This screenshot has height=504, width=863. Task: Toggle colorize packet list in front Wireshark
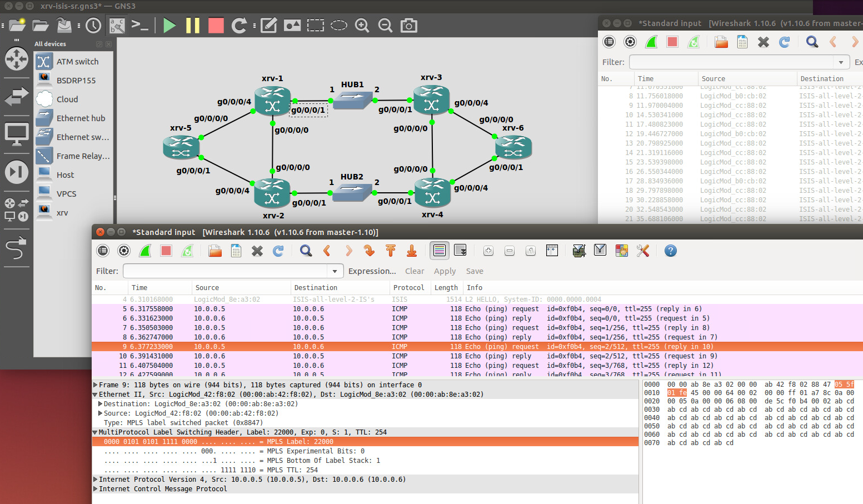tap(440, 251)
